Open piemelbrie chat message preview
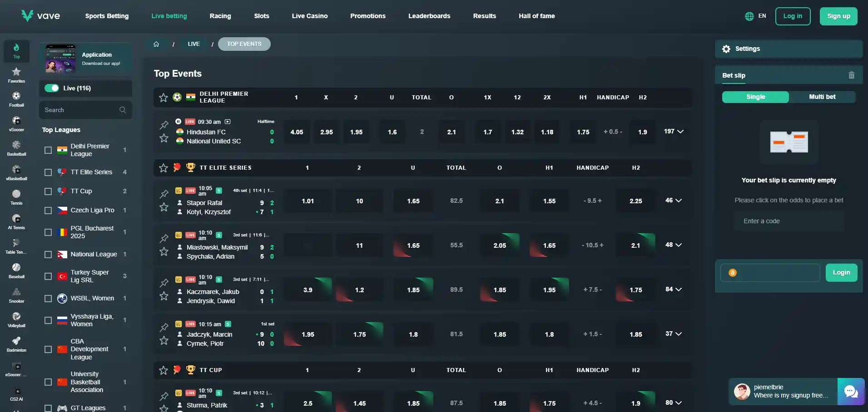The height and width of the screenshot is (412, 868). pyautogui.click(x=783, y=391)
